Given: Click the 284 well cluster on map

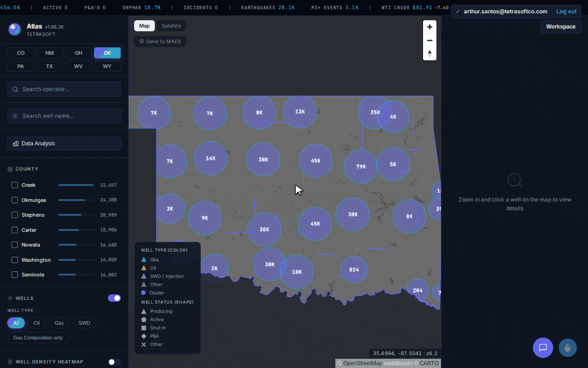Looking at the screenshot, I should coord(418,290).
